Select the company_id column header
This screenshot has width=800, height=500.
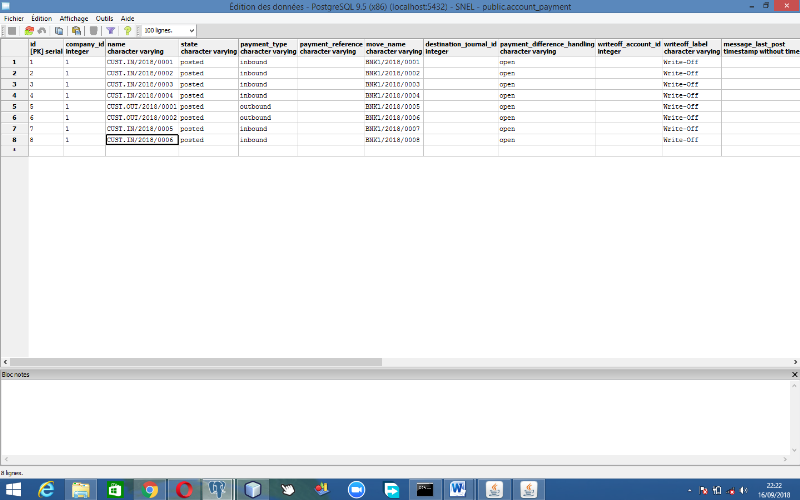pyautogui.click(x=85, y=48)
